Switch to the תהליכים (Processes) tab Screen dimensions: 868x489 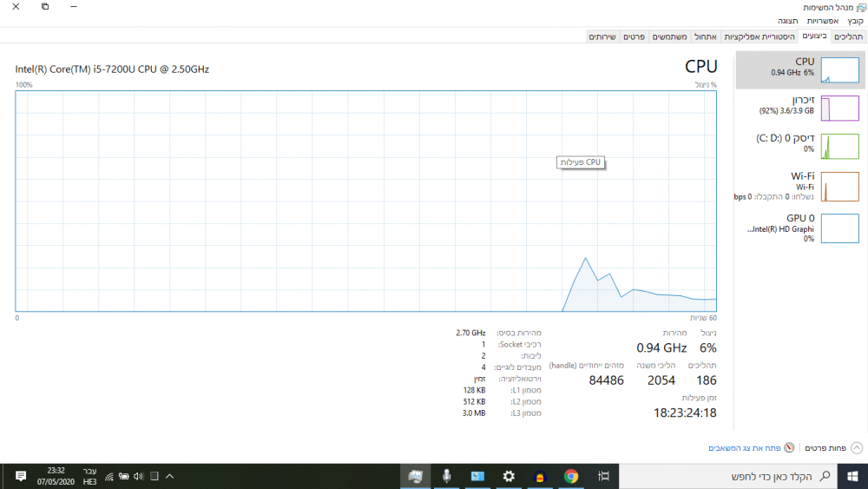(848, 36)
